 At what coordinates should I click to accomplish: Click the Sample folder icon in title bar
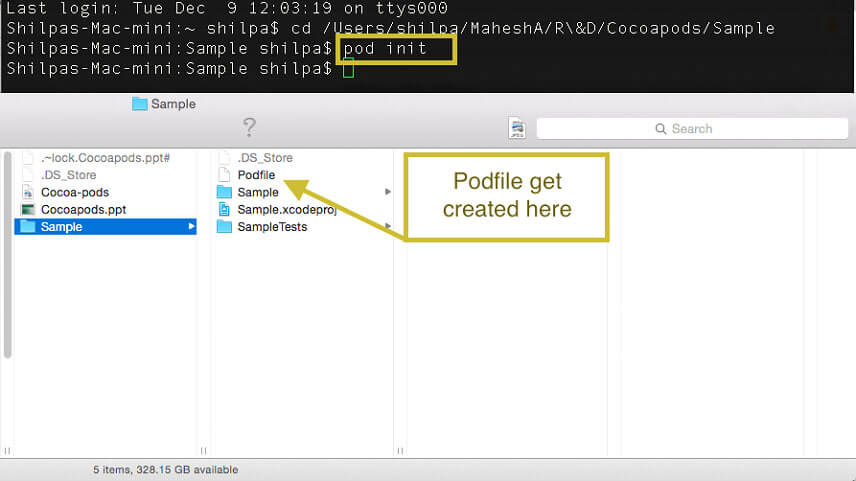point(140,104)
